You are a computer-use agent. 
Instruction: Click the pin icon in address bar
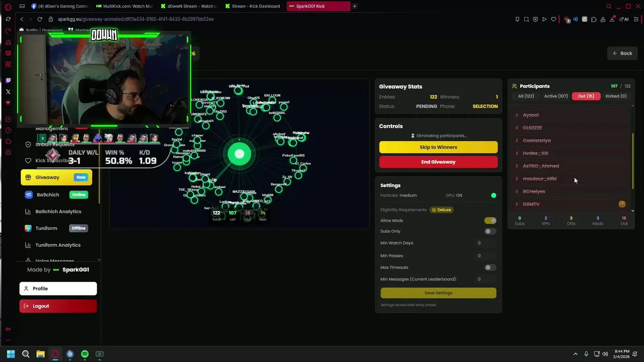tap(517, 19)
